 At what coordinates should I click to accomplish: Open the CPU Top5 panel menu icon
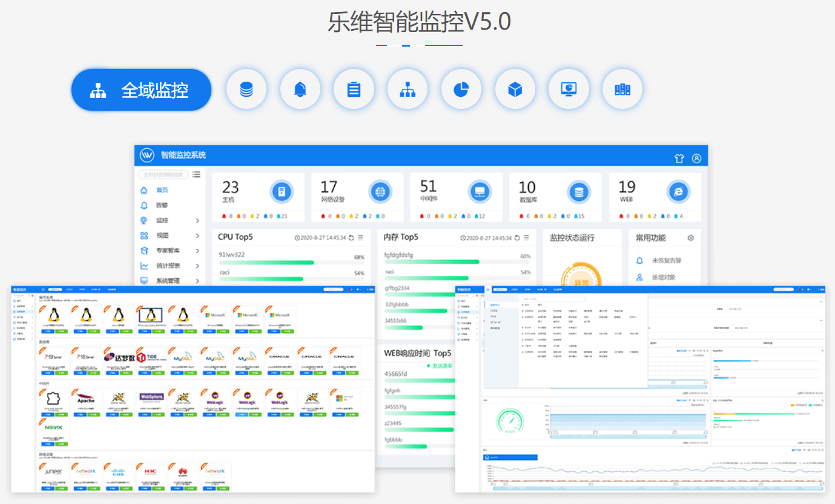click(361, 238)
